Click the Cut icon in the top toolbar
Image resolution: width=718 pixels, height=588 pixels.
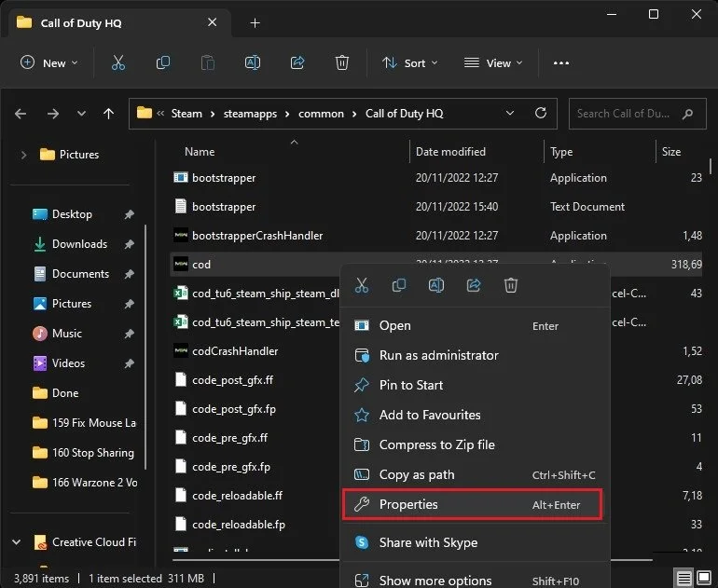(x=118, y=62)
